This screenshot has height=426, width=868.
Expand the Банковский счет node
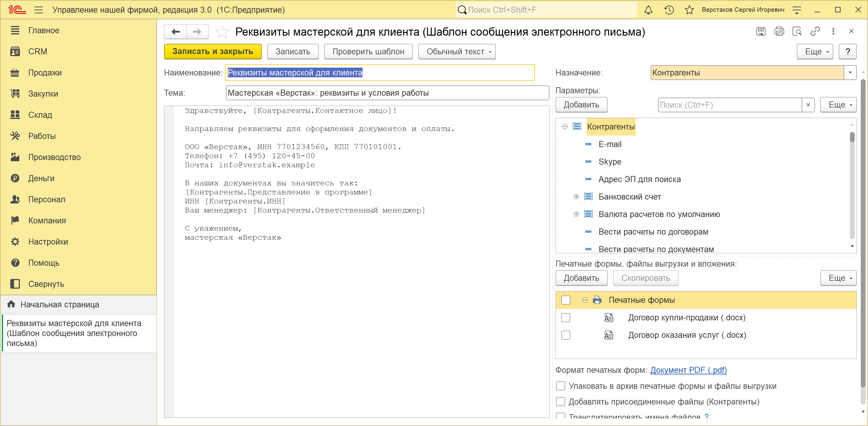pos(576,197)
